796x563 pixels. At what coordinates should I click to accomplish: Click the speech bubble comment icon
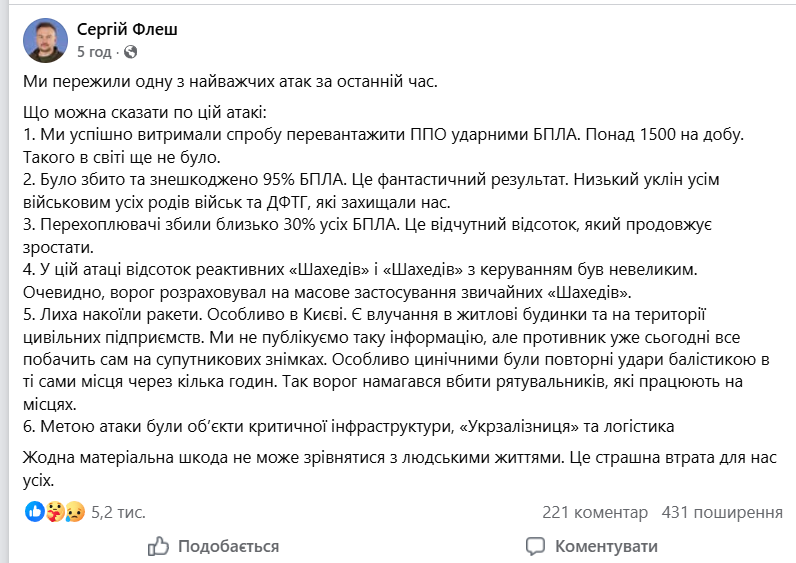535,546
